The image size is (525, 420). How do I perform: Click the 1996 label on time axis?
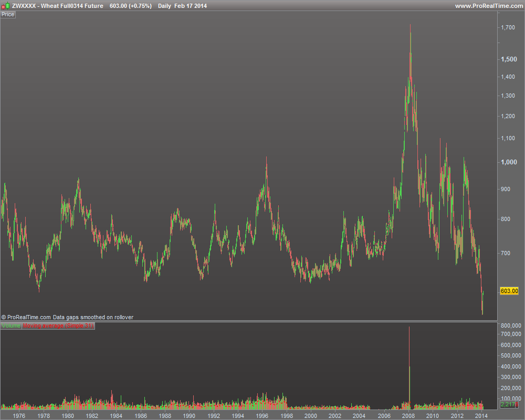click(x=262, y=415)
